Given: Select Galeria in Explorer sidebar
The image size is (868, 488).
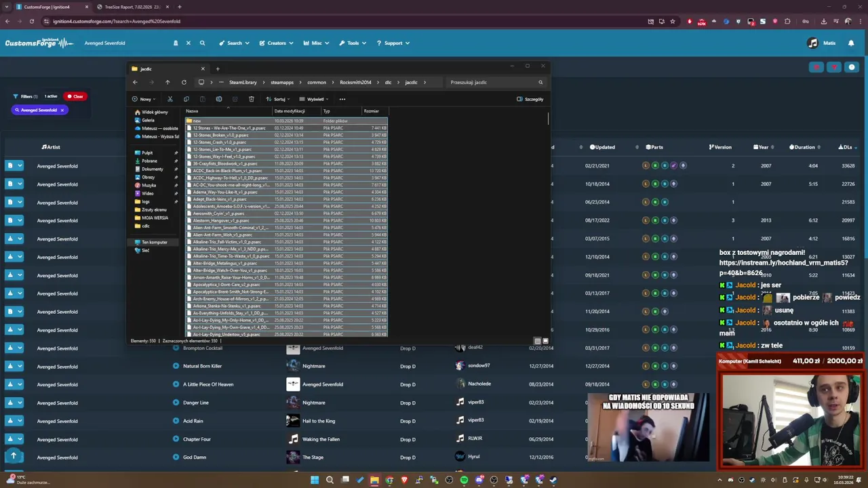Looking at the screenshot, I should [148, 120].
